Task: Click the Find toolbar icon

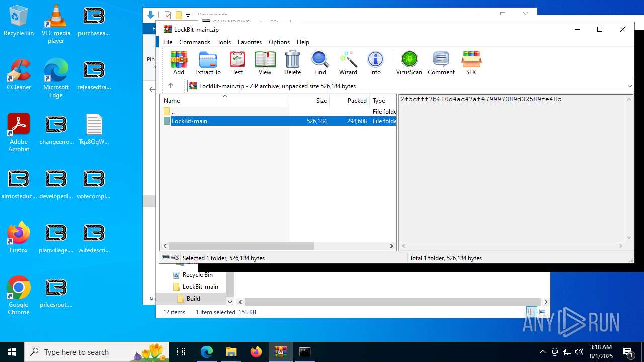Action: click(x=320, y=63)
